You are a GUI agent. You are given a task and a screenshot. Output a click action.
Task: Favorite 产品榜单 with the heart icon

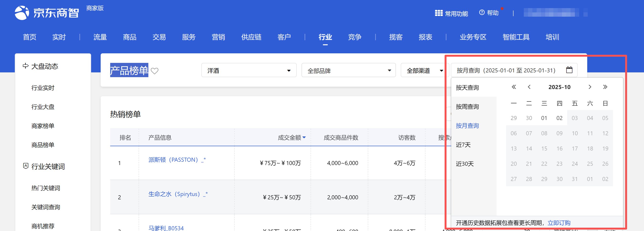(155, 71)
